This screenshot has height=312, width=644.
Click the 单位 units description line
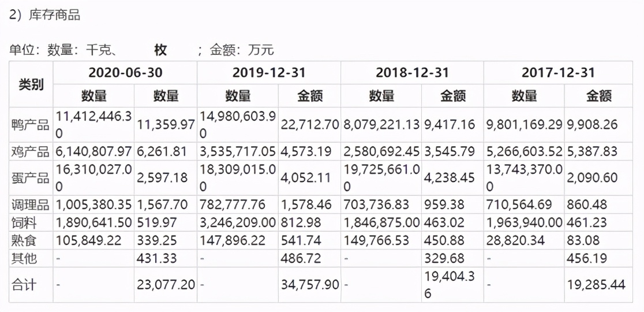(x=141, y=50)
